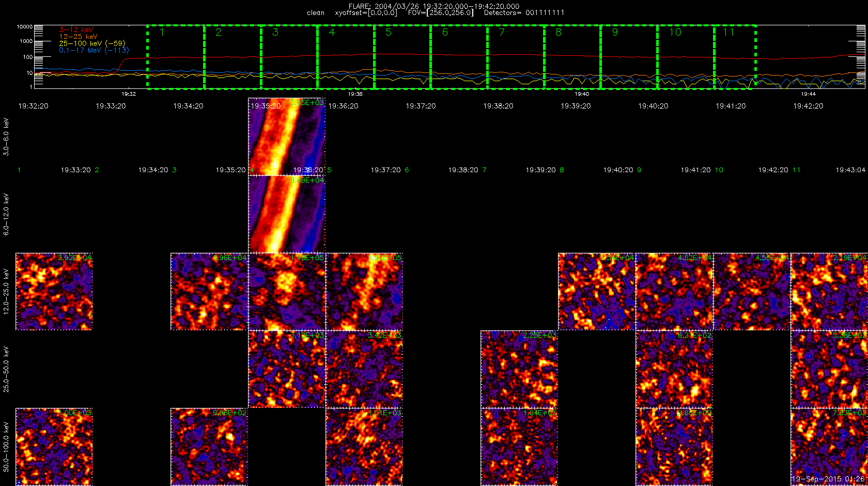Screen dimensions: 868x486
Task: Pick the 25.0-50.0 keV image for interval 7
Action: tap(519, 369)
